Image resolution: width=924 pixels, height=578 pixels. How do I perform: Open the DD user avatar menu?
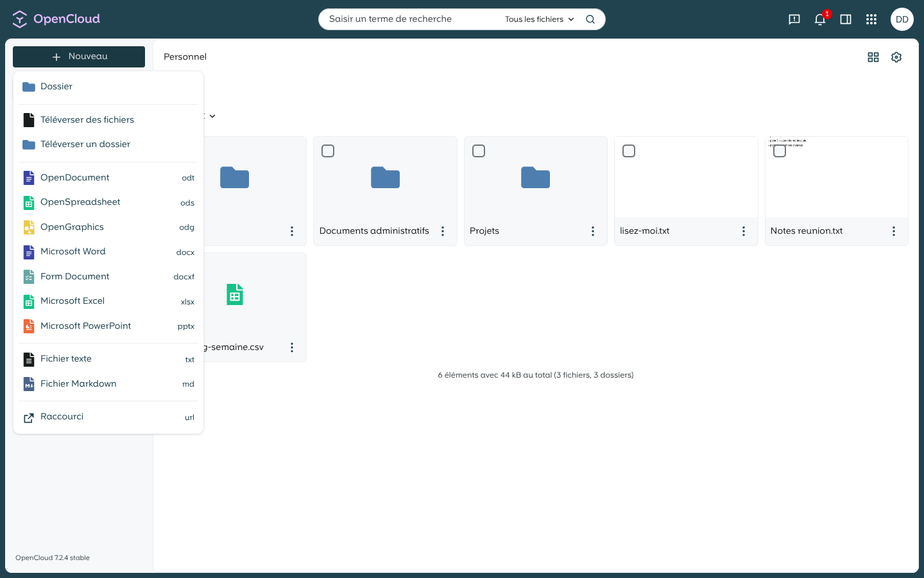[x=902, y=19]
